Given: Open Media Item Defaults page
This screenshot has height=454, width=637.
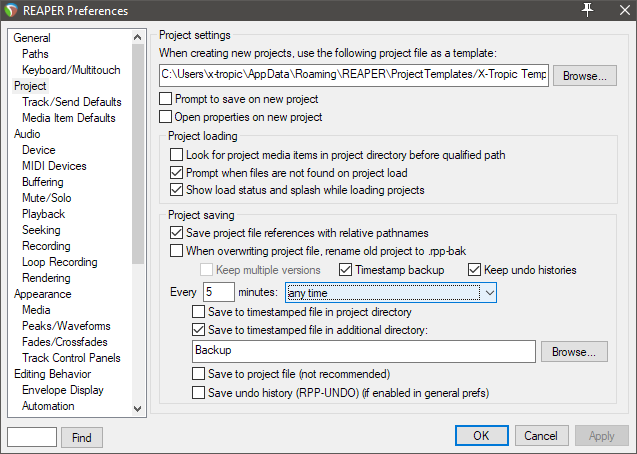Looking at the screenshot, I should click(x=69, y=118).
